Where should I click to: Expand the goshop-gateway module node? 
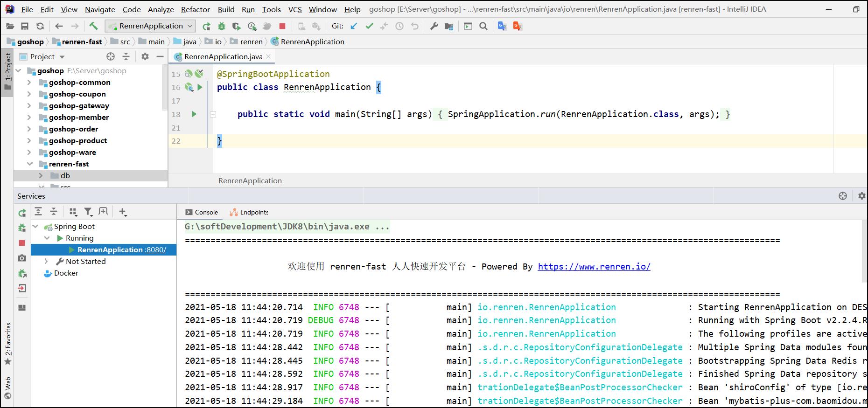(29, 106)
